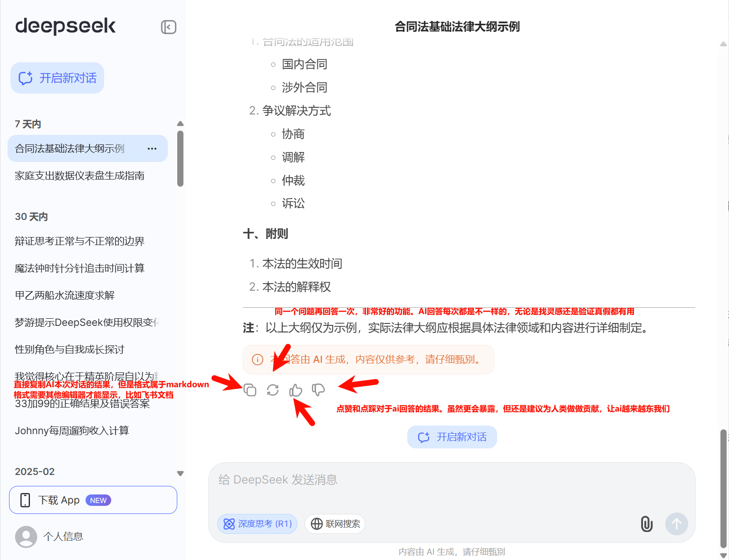Copy the AI response to clipboard
Screen dimensions: 729x560
250,389
